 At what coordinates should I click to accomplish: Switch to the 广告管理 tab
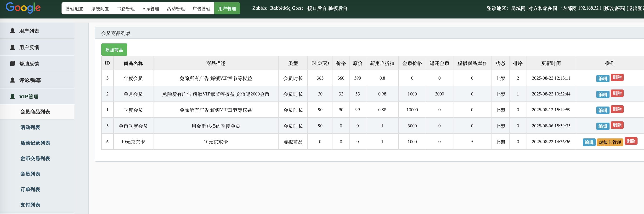tap(201, 9)
